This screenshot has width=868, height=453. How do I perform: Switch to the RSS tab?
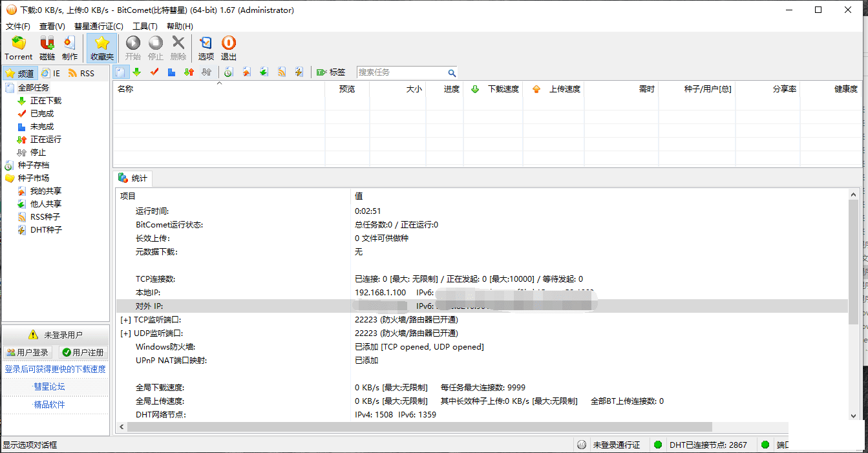tap(81, 73)
